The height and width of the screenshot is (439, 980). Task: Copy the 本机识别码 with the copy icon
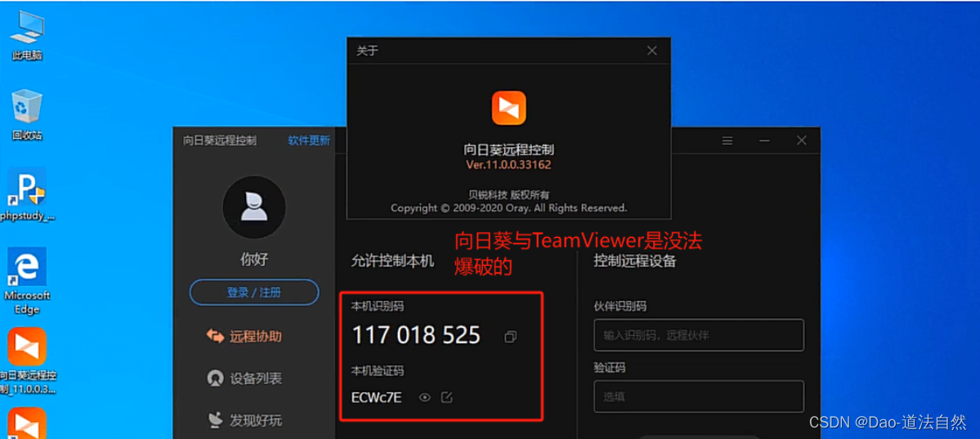pos(510,337)
